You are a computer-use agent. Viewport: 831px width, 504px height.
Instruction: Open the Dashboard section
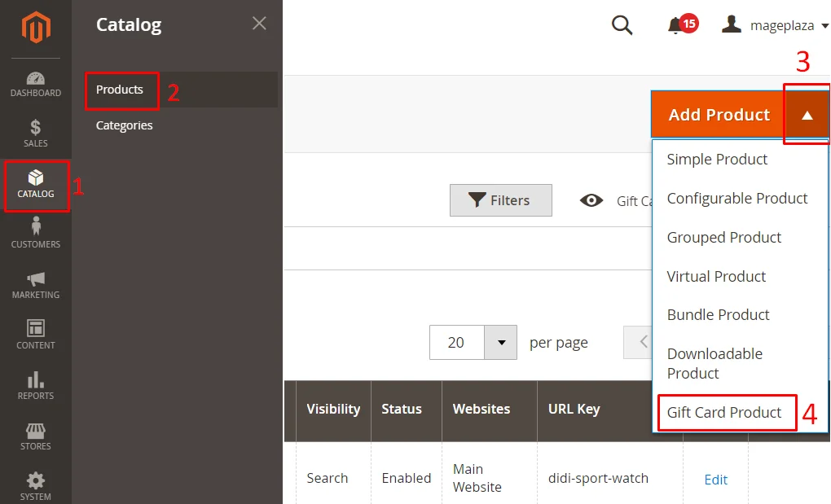[36, 85]
